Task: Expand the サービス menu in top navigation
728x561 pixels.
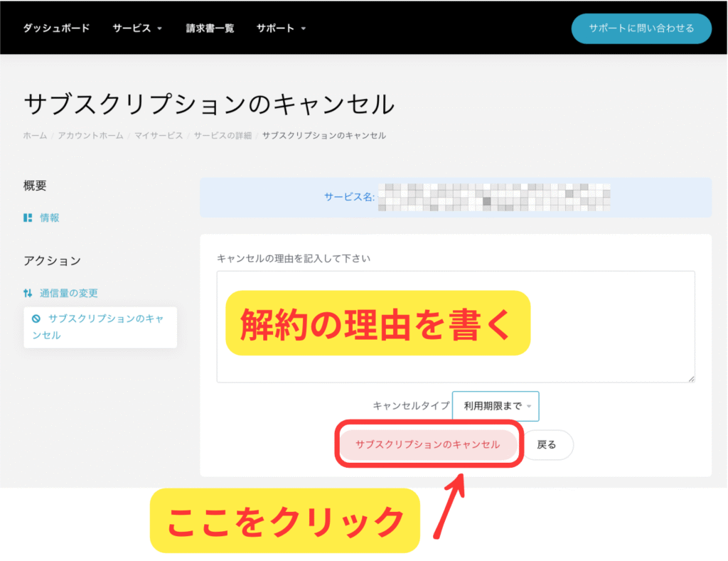Action: 137,28
